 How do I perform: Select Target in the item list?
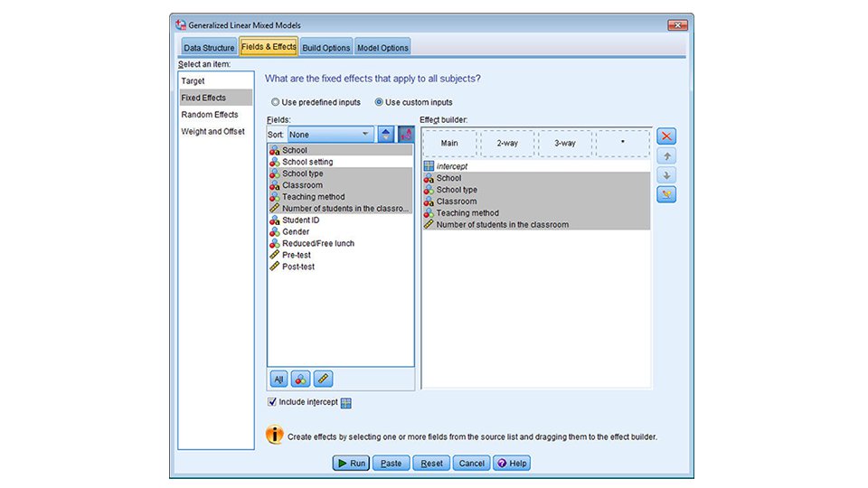click(216, 80)
